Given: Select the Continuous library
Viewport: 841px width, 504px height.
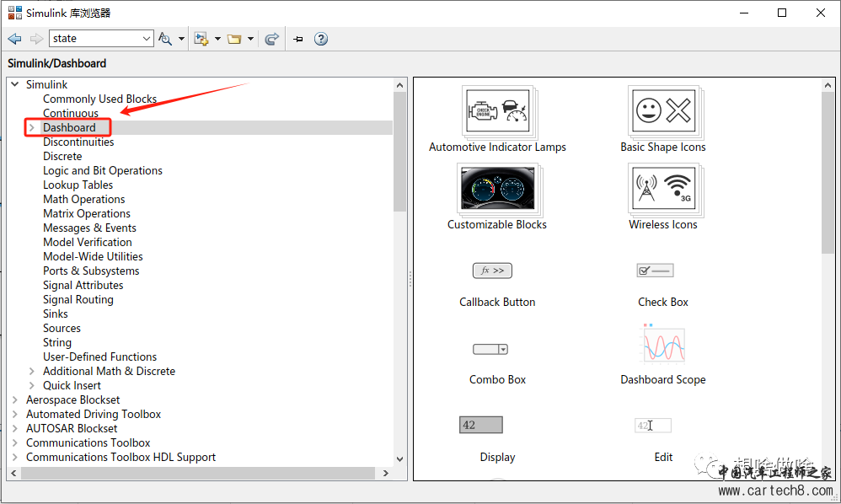Looking at the screenshot, I should [x=71, y=113].
